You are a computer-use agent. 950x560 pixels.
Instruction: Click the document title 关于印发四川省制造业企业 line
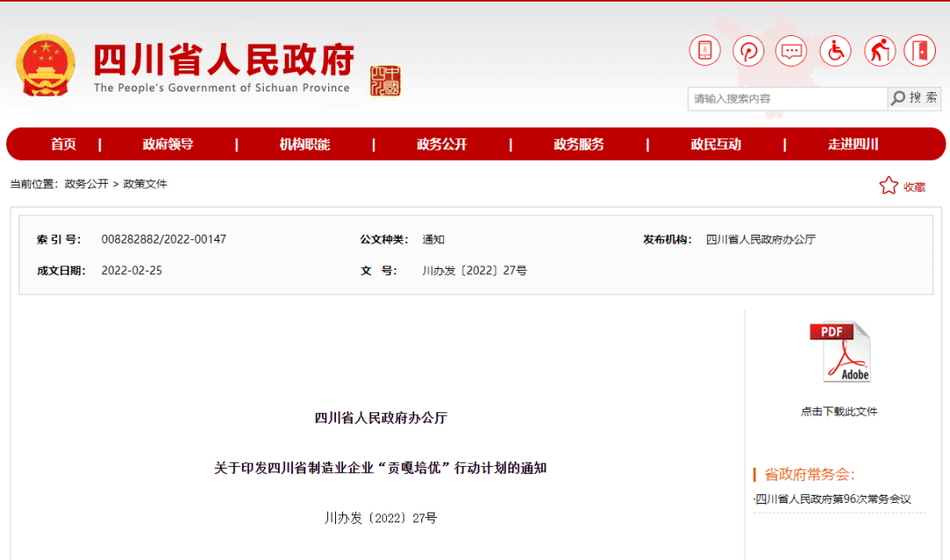(381, 468)
